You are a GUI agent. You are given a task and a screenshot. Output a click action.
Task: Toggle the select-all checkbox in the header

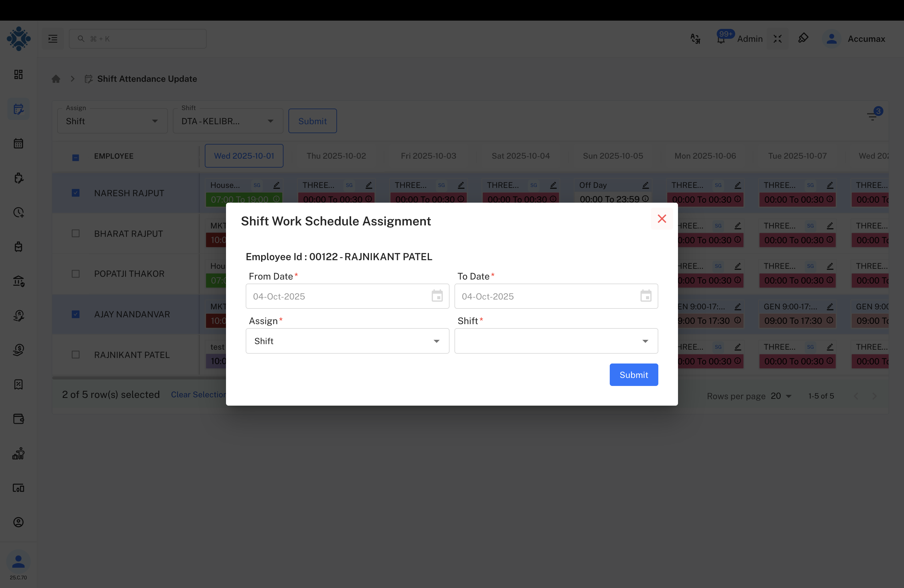(76, 157)
